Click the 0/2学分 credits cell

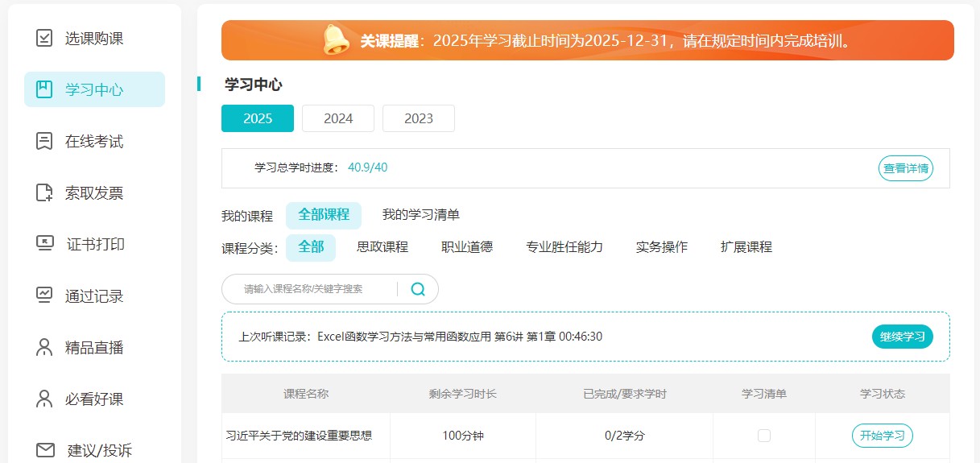pyautogui.click(x=625, y=436)
